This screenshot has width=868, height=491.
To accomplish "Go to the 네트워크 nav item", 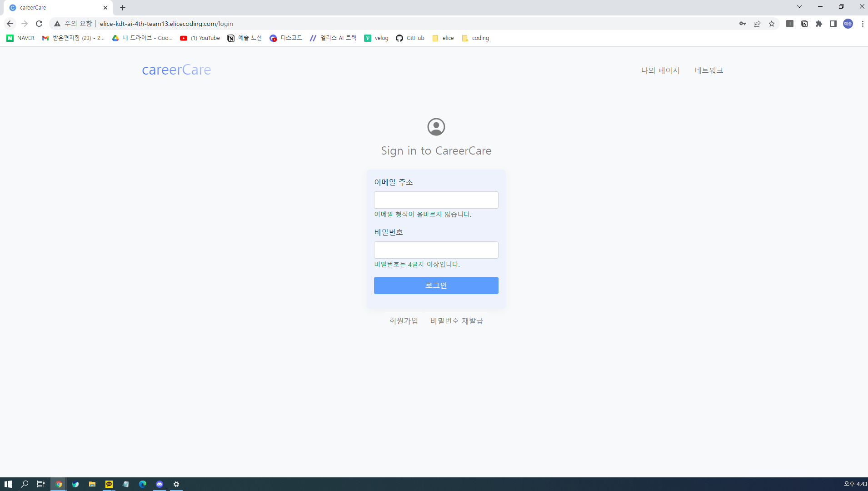I will [x=708, y=70].
